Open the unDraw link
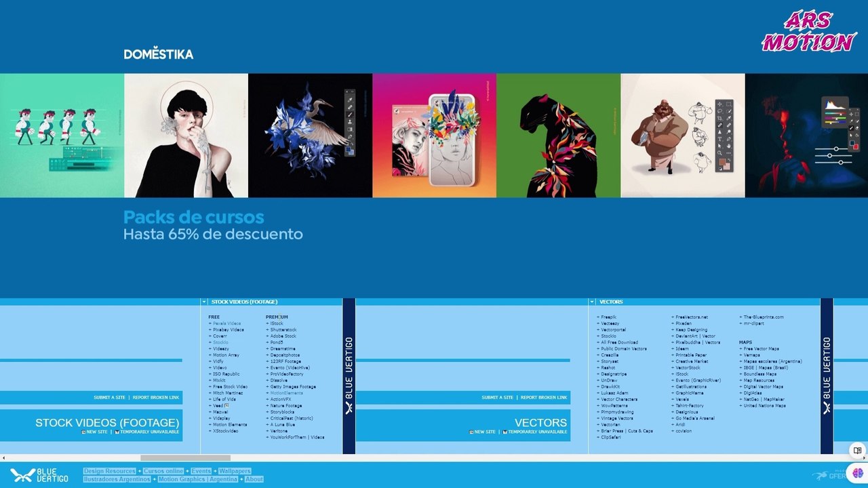The width and height of the screenshot is (868, 488). pos(608,381)
